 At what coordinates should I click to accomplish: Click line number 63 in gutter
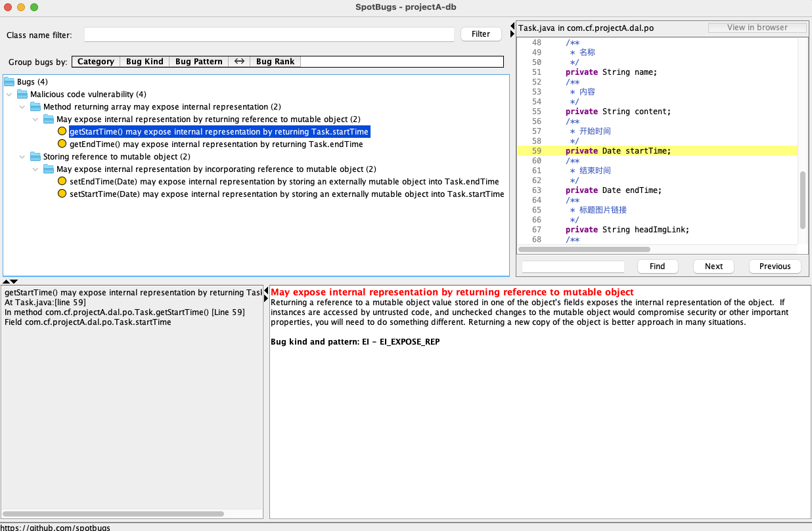pos(537,190)
